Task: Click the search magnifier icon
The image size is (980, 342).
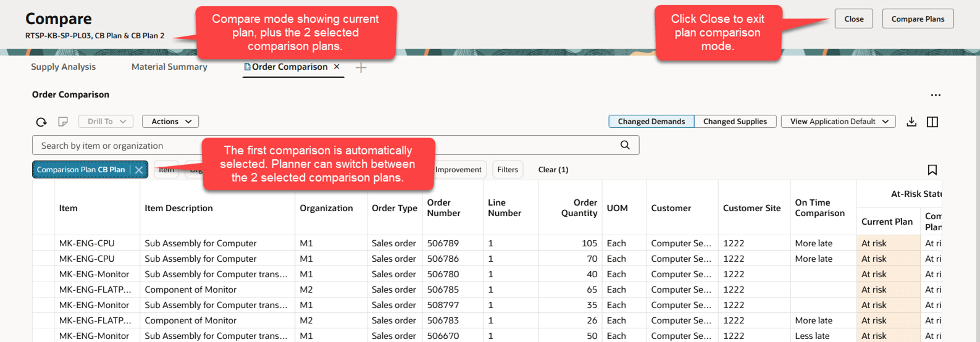Action: coord(625,145)
